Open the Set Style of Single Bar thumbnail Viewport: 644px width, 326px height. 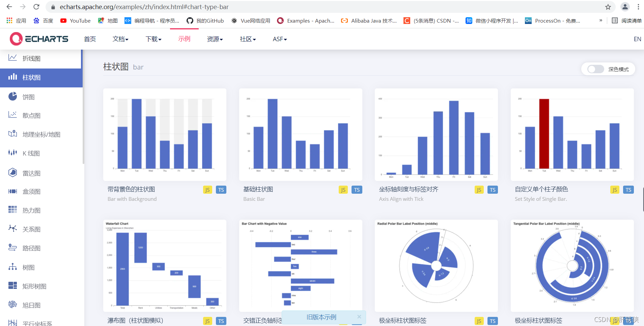pos(572,134)
